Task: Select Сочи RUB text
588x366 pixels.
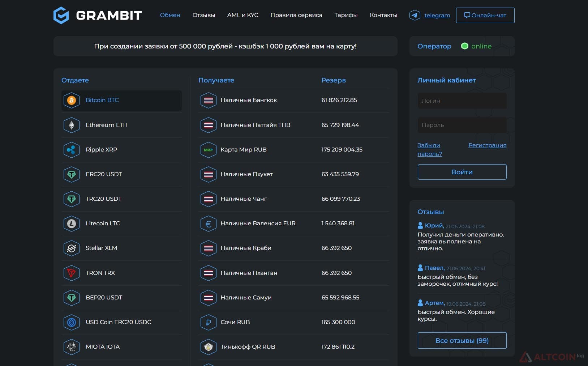Action: tap(235, 322)
